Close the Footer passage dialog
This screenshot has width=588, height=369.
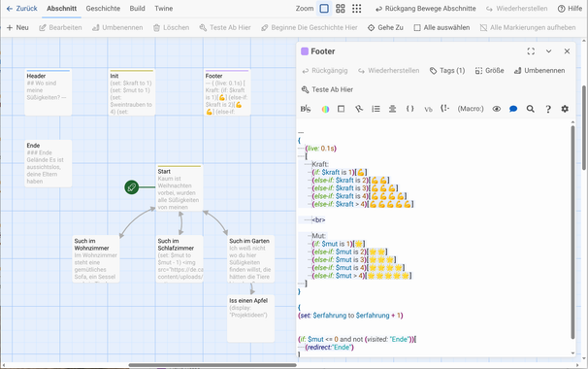pyautogui.click(x=567, y=51)
